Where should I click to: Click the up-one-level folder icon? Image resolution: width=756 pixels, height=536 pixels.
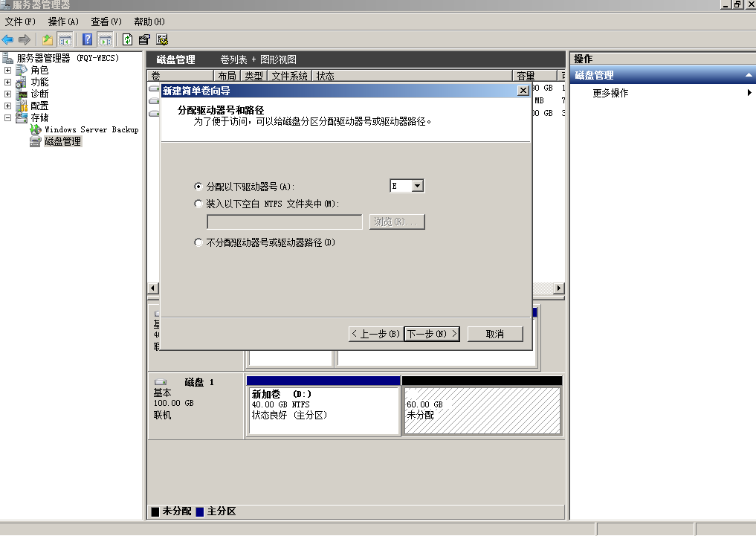click(48, 39)
